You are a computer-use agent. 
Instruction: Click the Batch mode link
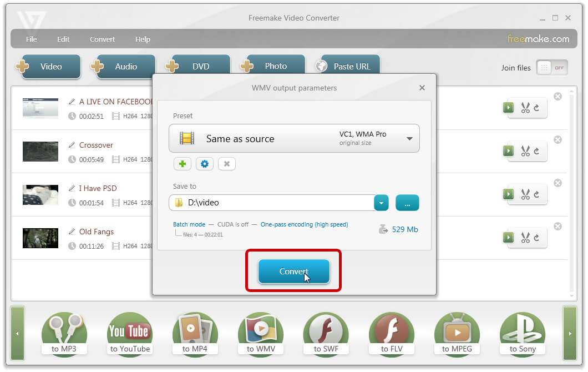189,224
